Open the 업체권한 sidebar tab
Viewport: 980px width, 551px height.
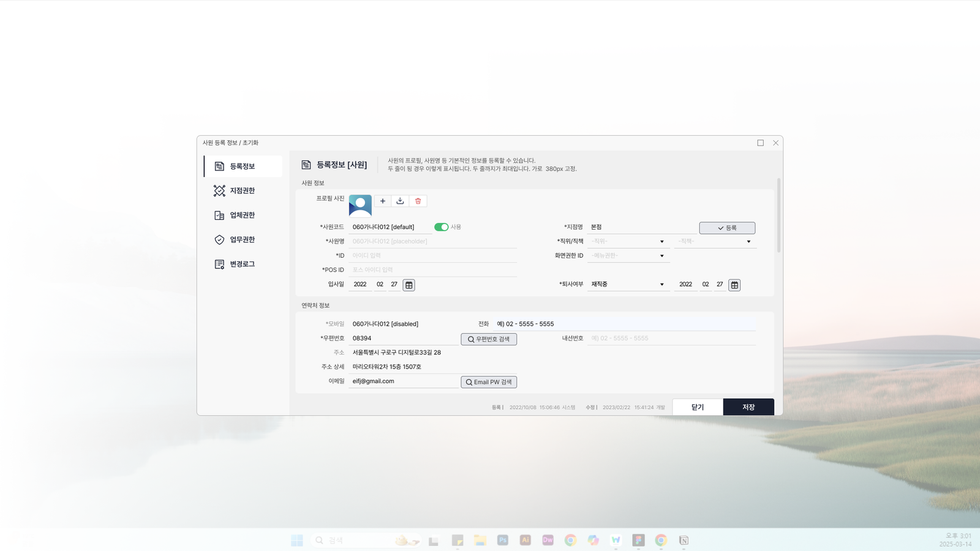pyautogui.click(x=243, y=216)
